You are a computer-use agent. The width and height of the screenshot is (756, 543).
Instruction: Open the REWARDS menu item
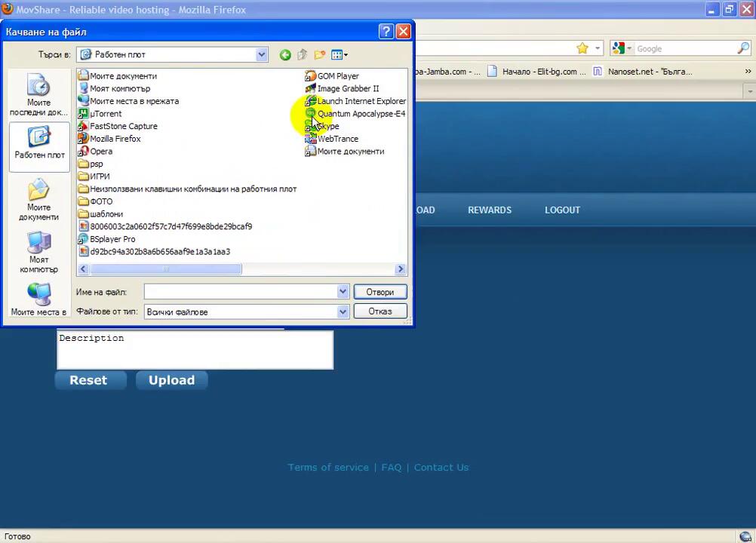click(489, 210)
